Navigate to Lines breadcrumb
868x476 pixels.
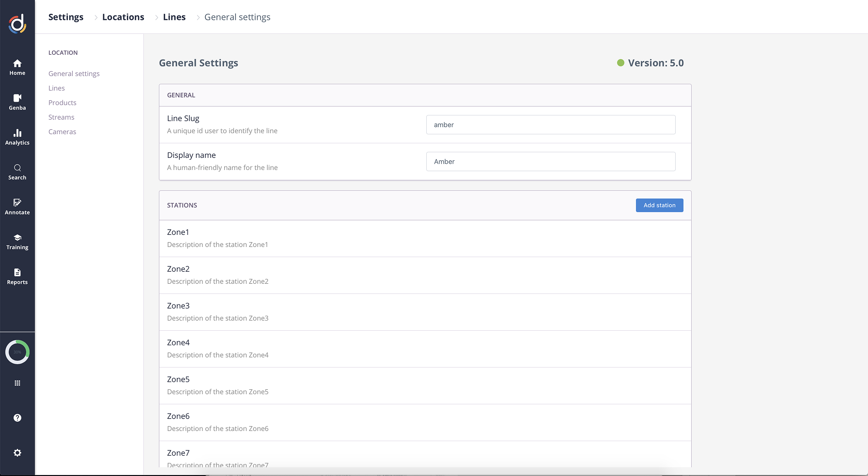(174, 17)
